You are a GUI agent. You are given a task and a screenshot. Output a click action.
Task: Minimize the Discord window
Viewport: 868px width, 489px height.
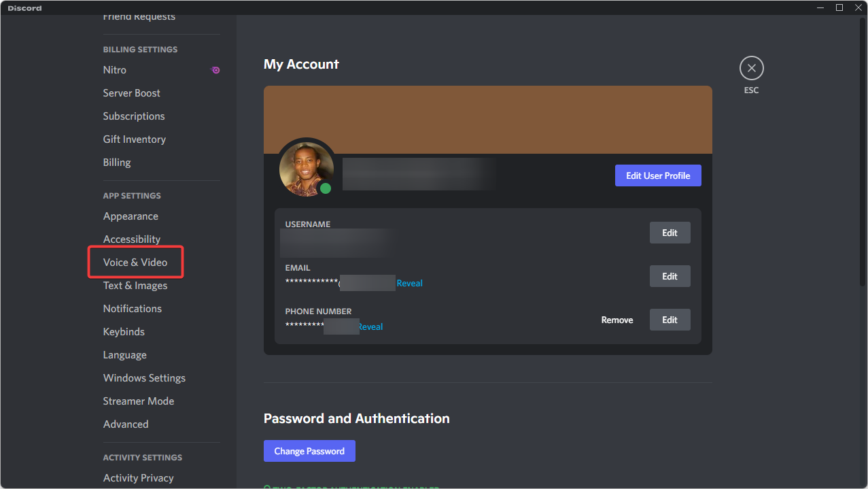pos(820,7)
